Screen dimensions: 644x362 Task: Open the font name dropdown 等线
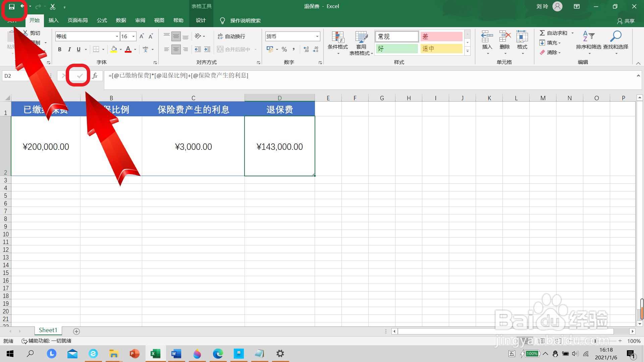tap(117, 36)
